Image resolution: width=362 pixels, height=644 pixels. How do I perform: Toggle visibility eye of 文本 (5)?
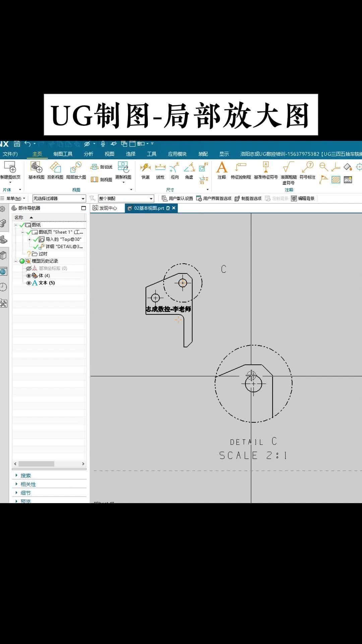pos(29,283)
